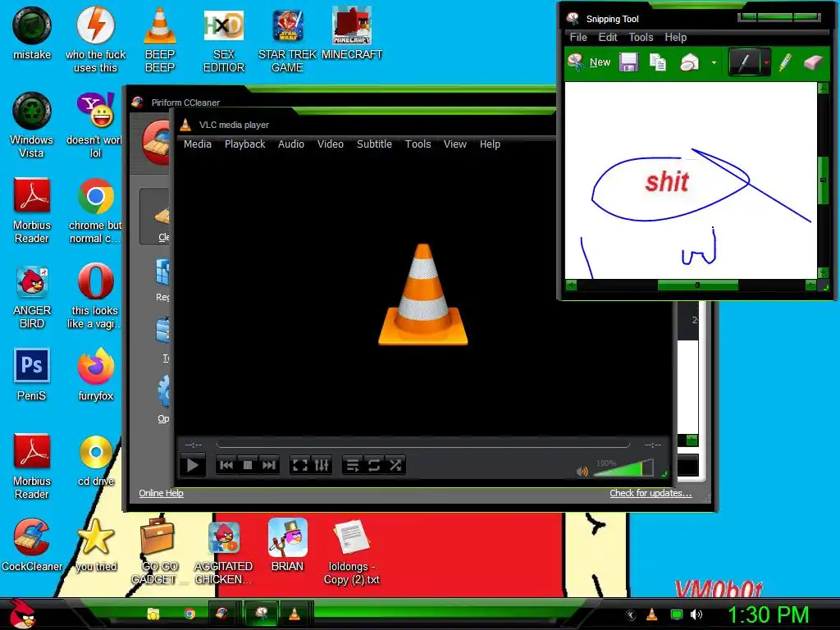The width and height of the screenshot is (840, 630).
Task: Toggle loop mode in VLC
Action: coord(374,465)
